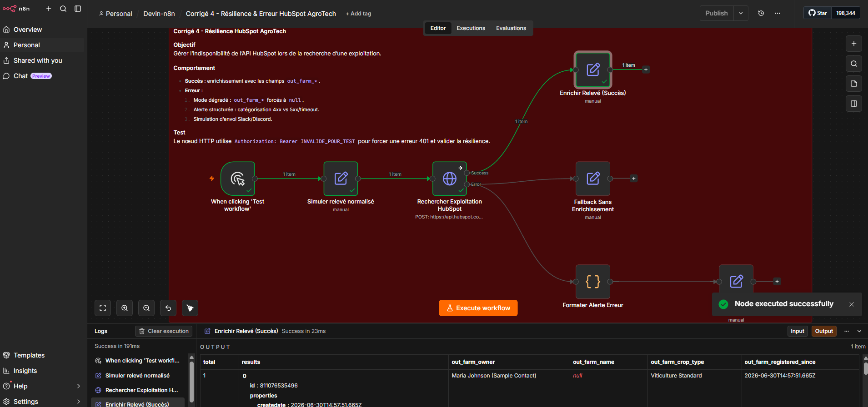Select the Simuler relevé normalisé node
The image size is (868, 407).
click(x=341, y=179)
